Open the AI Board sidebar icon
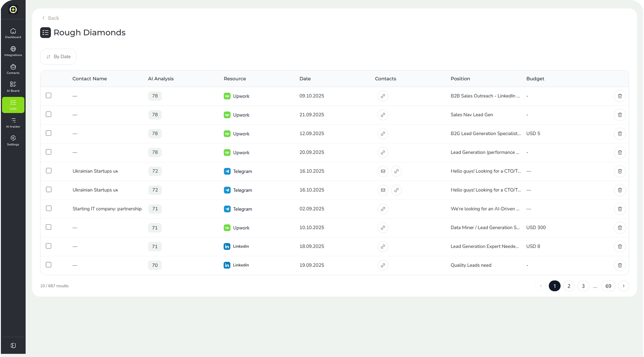 [13, 87]
